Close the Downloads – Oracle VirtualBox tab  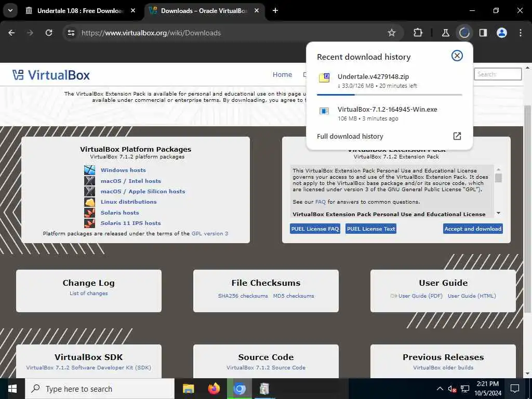(x=257, y=10)
